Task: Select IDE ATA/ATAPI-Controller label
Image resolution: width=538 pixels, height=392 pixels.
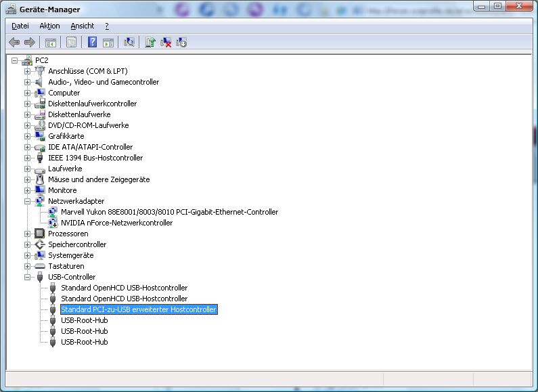Action: click(90, 147)
